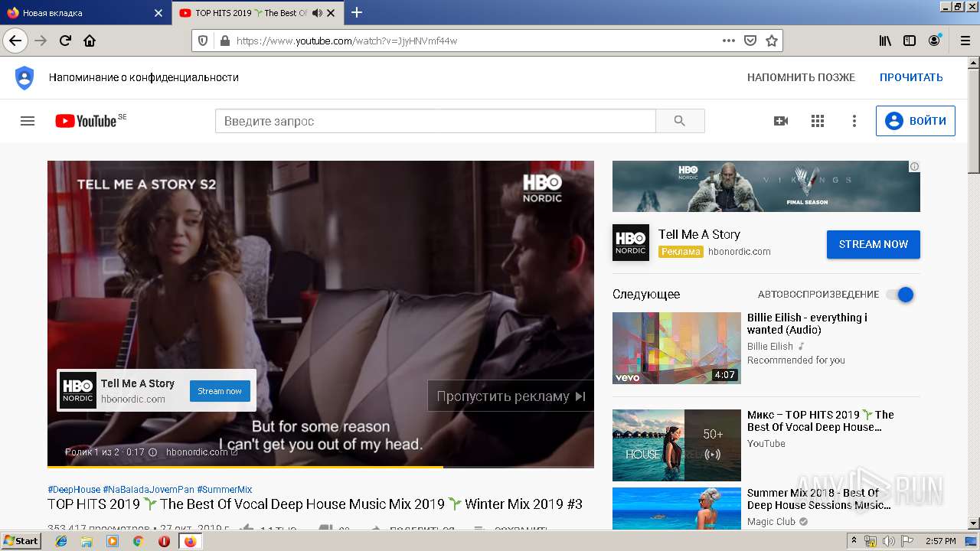The width and height of the screenshot is (980, 551).
Task: Click the #NaBaladaJovemPan hashtag
Action: (149, 490)
